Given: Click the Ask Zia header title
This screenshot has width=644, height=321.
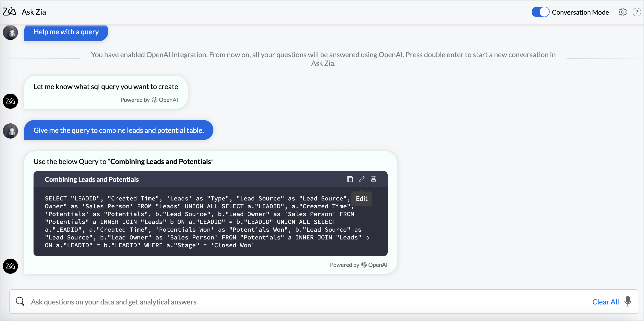Looking at the screenshot, I should 34,12.
